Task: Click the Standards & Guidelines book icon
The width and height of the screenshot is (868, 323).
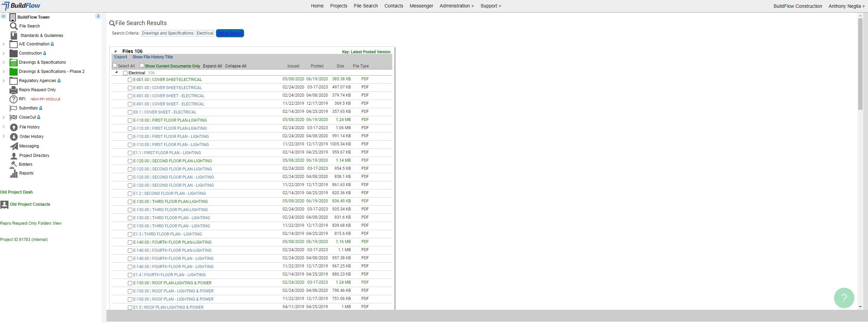Action: 14,35
